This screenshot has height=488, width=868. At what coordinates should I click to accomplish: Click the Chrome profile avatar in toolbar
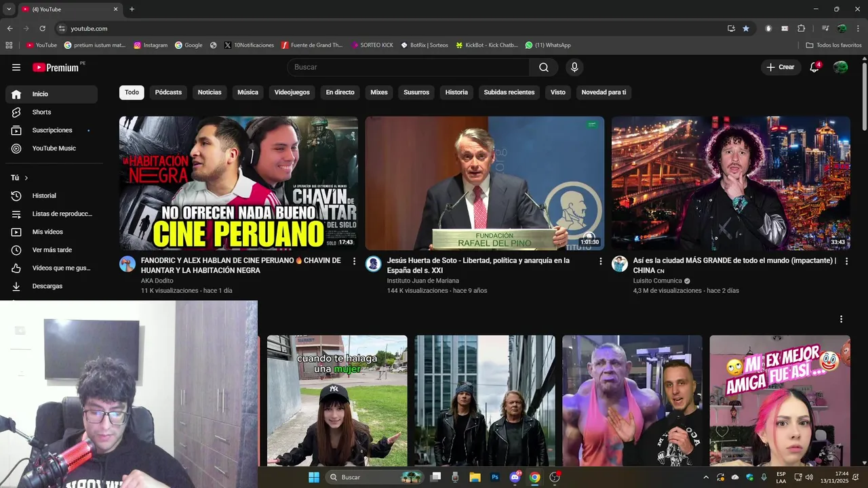click(842, 28)
